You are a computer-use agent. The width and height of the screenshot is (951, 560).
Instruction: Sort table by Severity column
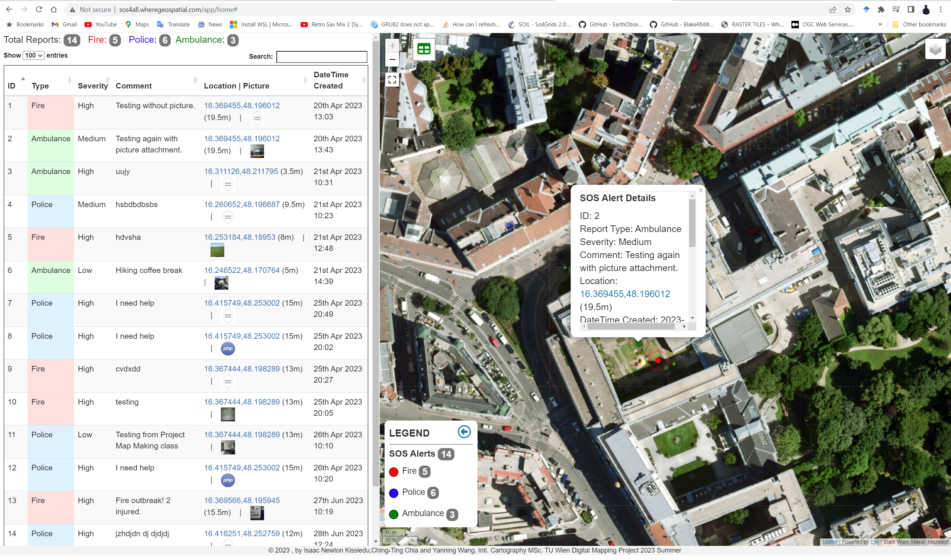tap(93, 86)
